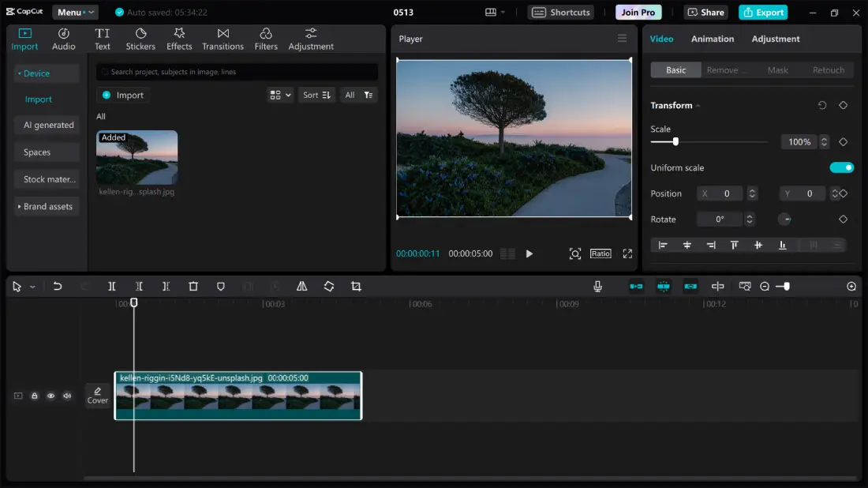868x488 pixels.
Task: Expand the Brand assets section
Action: [x=47, y=207]
